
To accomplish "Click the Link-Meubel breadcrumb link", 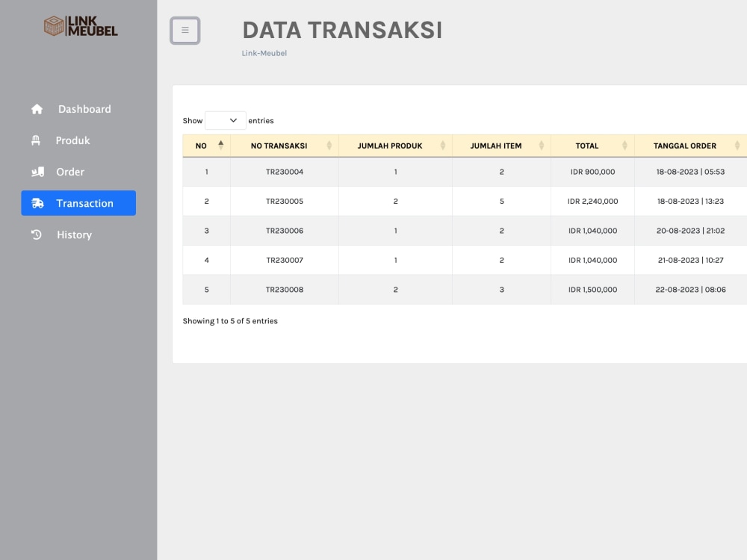I will pyautogui.click(x=264, y=53).
